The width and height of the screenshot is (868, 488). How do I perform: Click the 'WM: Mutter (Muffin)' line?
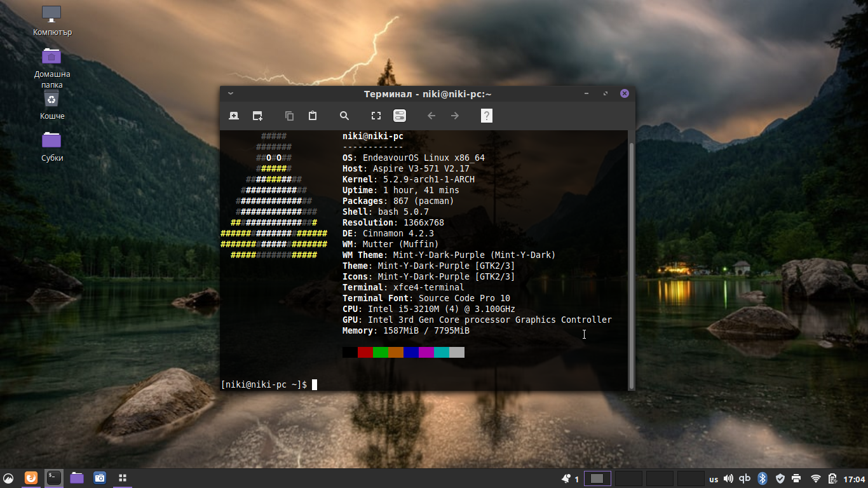[391, 244]
